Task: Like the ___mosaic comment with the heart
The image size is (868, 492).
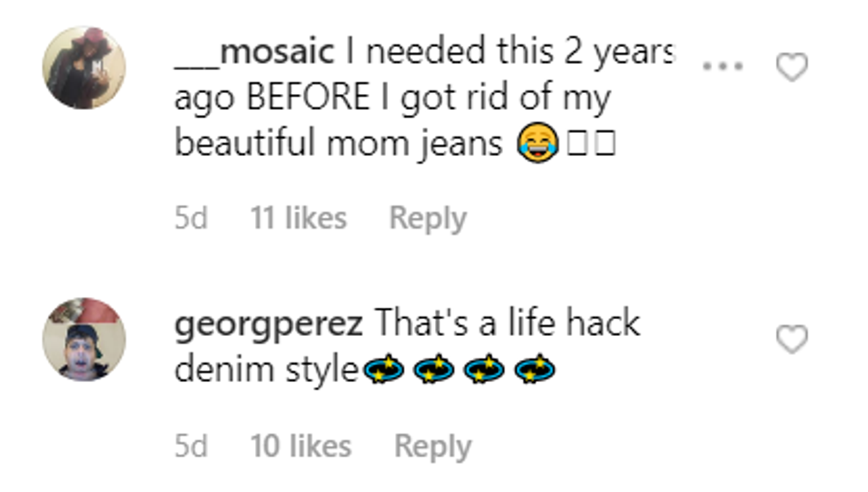Action: 791,67
